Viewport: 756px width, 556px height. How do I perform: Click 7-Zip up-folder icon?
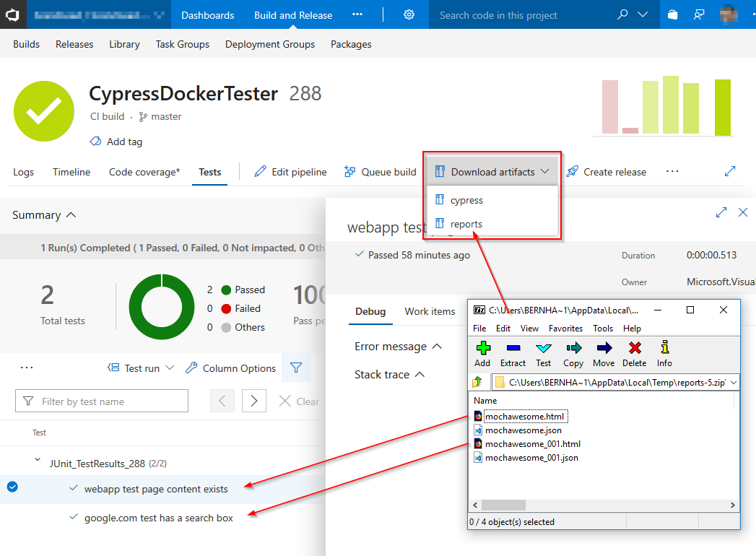(477, 383)
